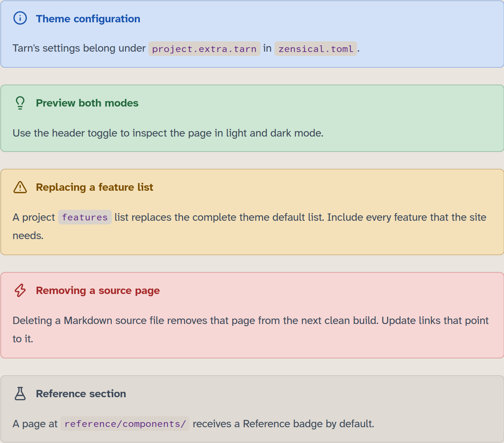The height and width of the screenshot is (443, 504).
Task: Click the lightning bolt icon beside Removing a source page
Action: 20,290
